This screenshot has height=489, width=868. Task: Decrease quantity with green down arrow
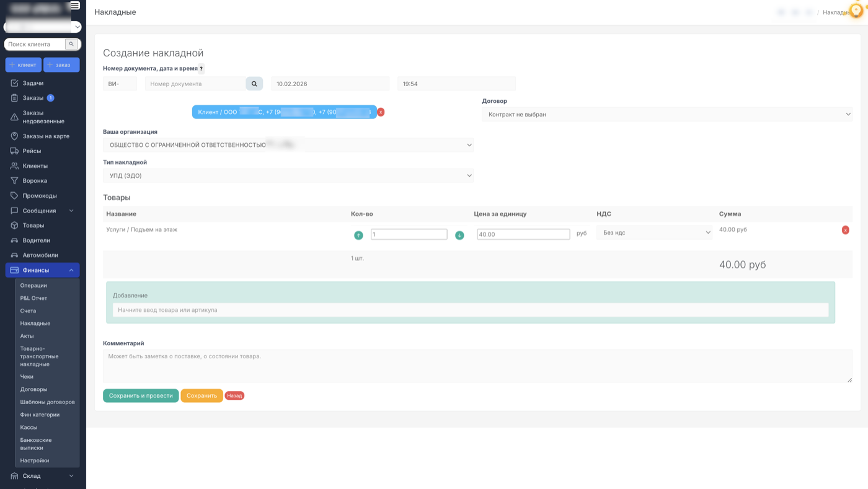459,236
